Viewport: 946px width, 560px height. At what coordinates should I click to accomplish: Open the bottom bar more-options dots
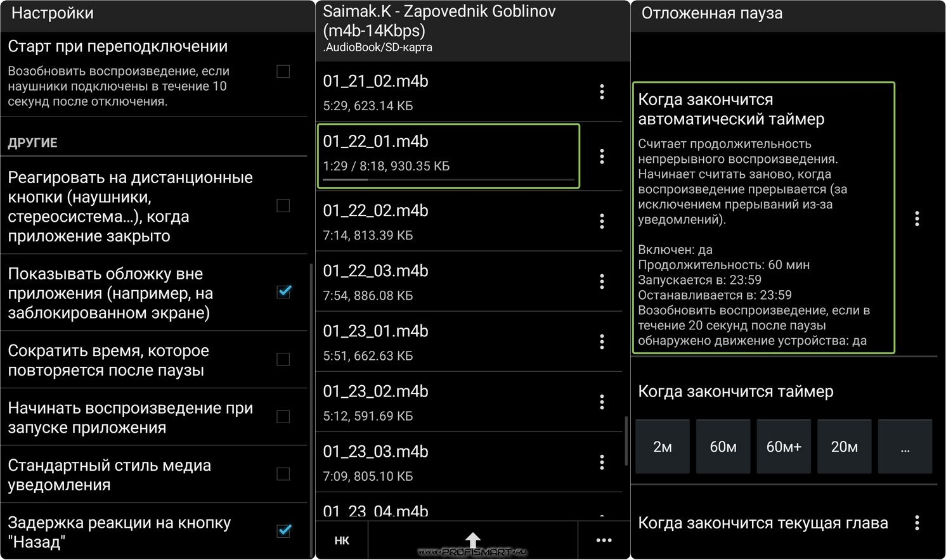[604, 540]
